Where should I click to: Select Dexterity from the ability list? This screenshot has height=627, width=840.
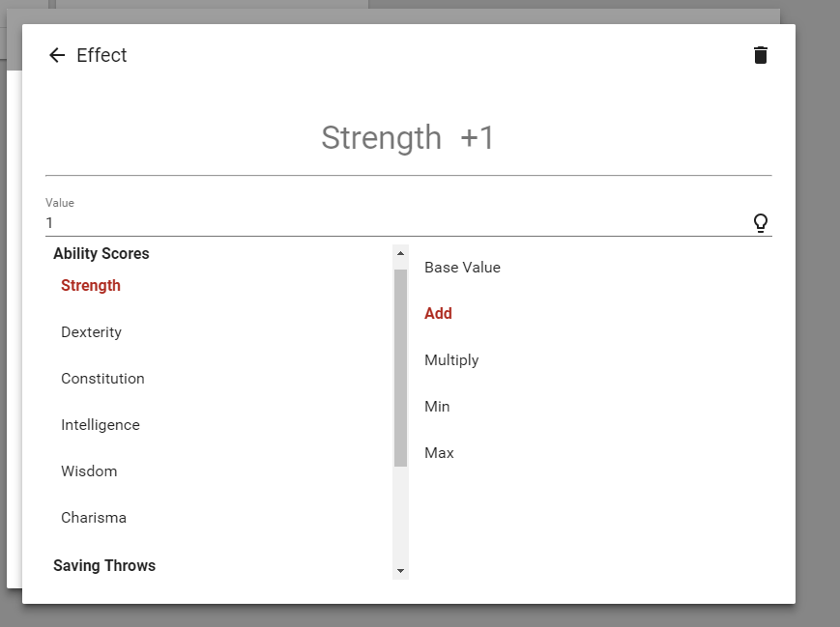[91, 332]
